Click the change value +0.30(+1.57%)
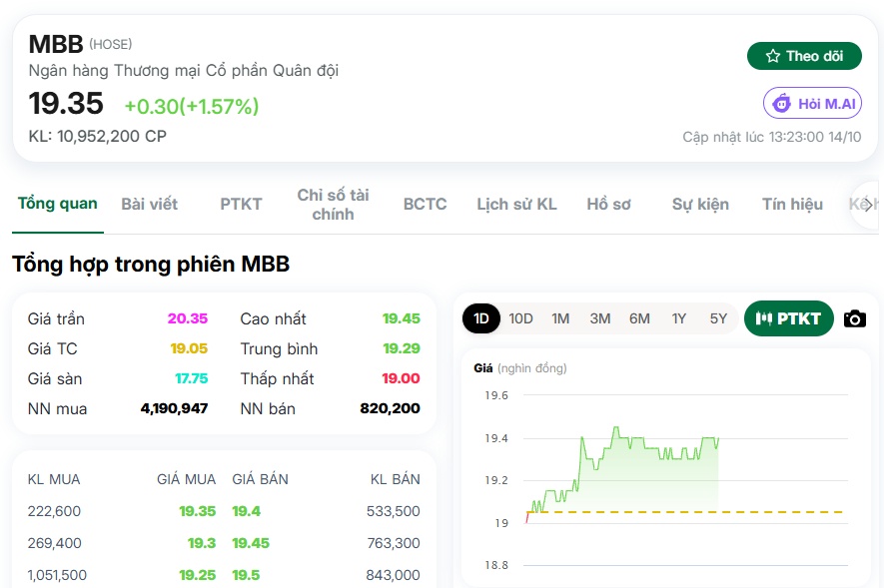 click(x=192, y=106)
